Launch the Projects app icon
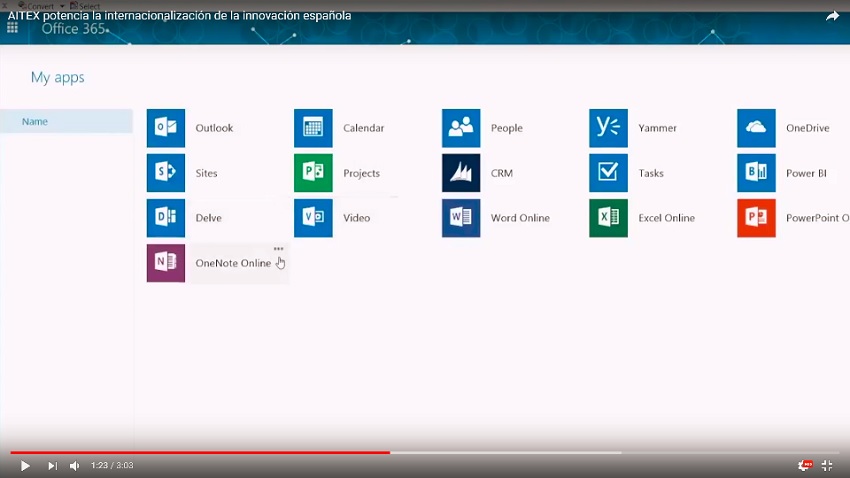The image size is (850, 478). (313, 173)
